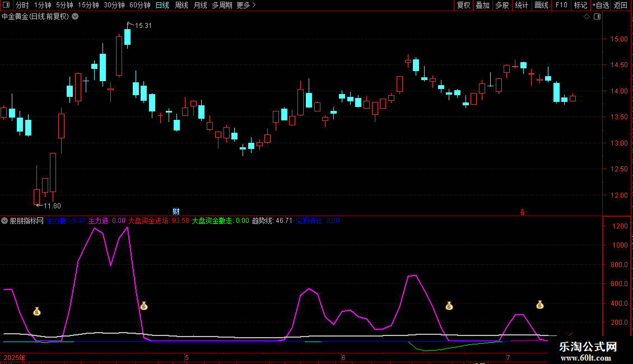Screen dimensions: 633x364
Task: Switch to 15分钟 chart period
Action: pyautogui.click(x=89, y=5)
